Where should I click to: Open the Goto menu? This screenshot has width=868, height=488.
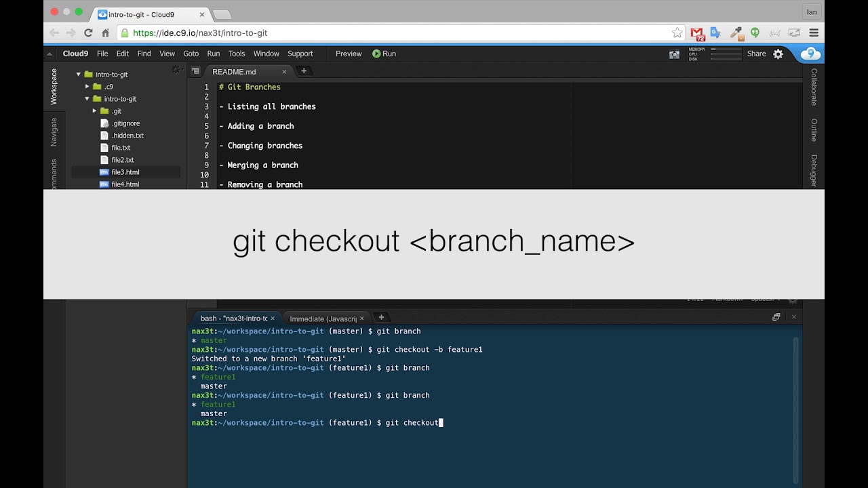(x=191, y=54)
